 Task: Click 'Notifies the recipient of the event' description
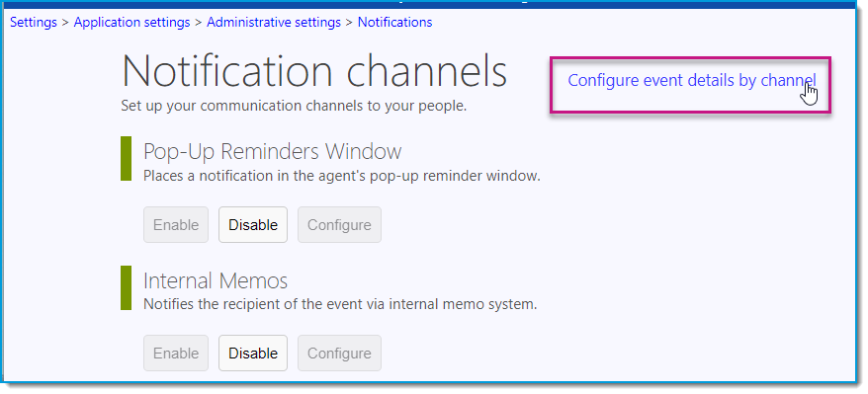(x=340, y=304)
